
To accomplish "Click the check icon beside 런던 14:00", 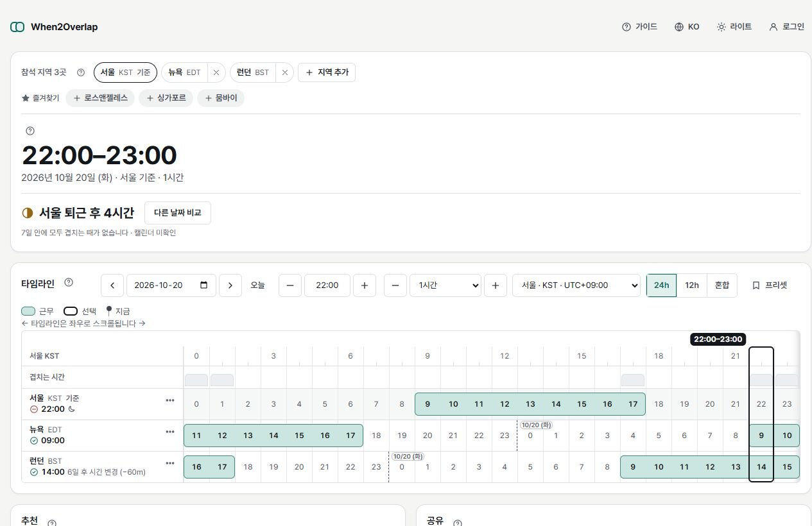I will tap(34, 472).
